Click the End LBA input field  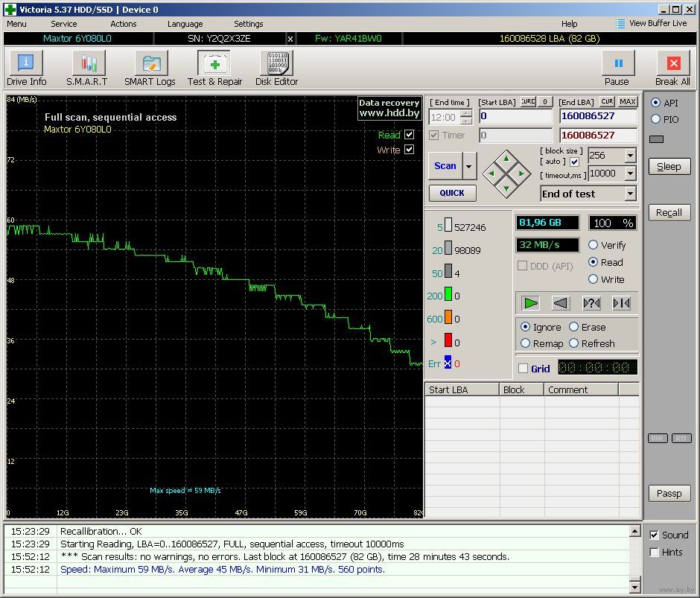(598, 116)
